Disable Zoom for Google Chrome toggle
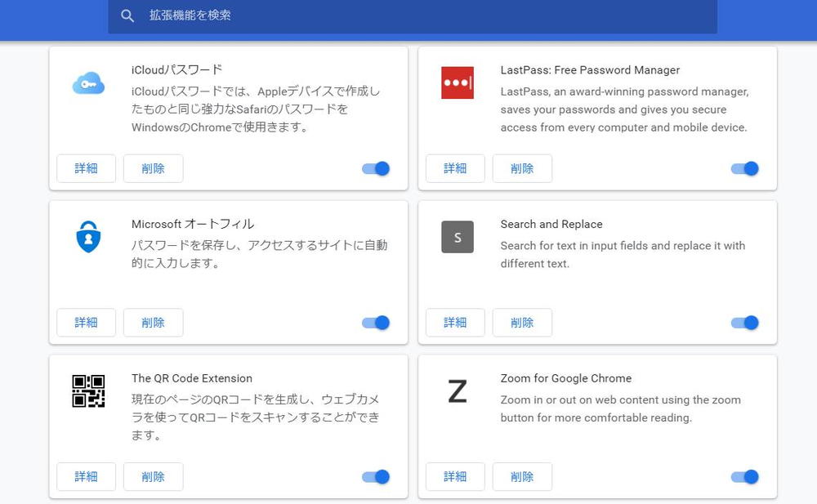Screen dimensions: 817x504 745,477
